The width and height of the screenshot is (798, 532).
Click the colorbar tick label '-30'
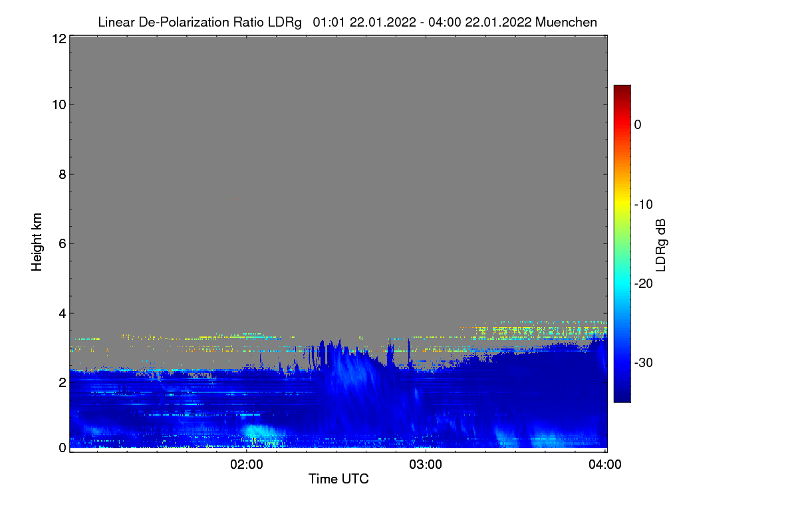pos(643,362)
